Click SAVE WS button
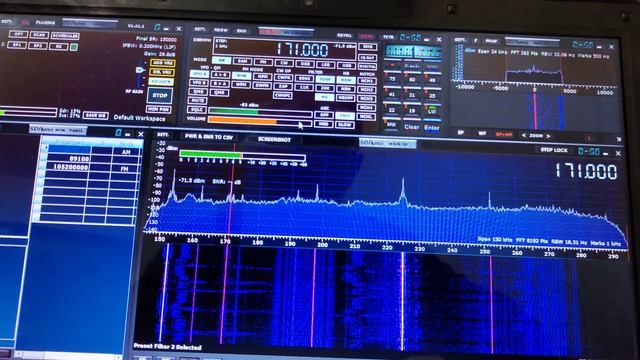 [96, 116]
